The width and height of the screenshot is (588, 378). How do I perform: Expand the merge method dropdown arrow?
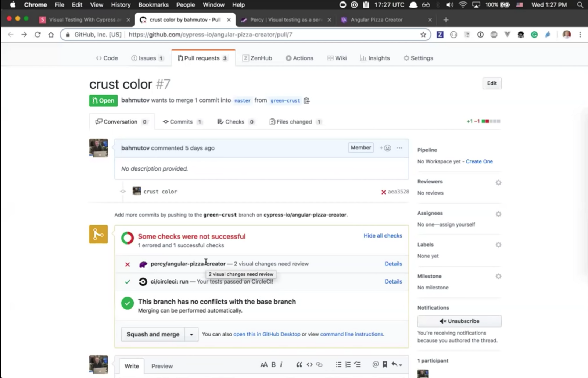point(191,334)
